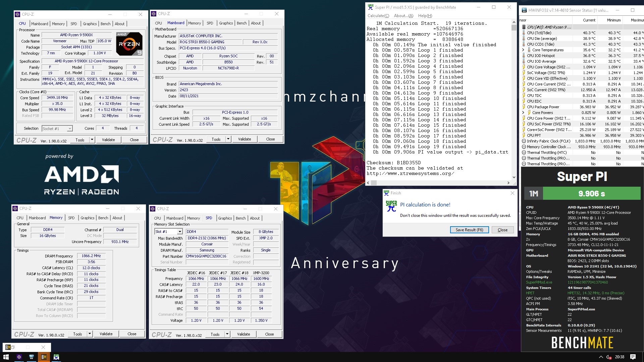
Task: Click Super PI vertical scrollbar down arrow
Action: [x=514, y=177]
